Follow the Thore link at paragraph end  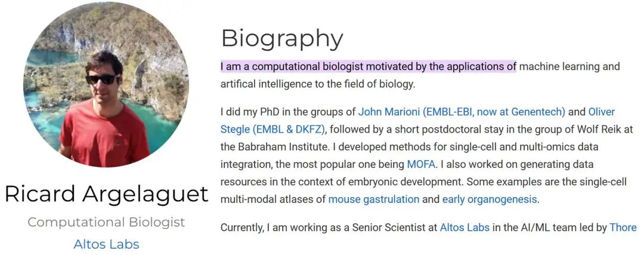click(623, 227)
